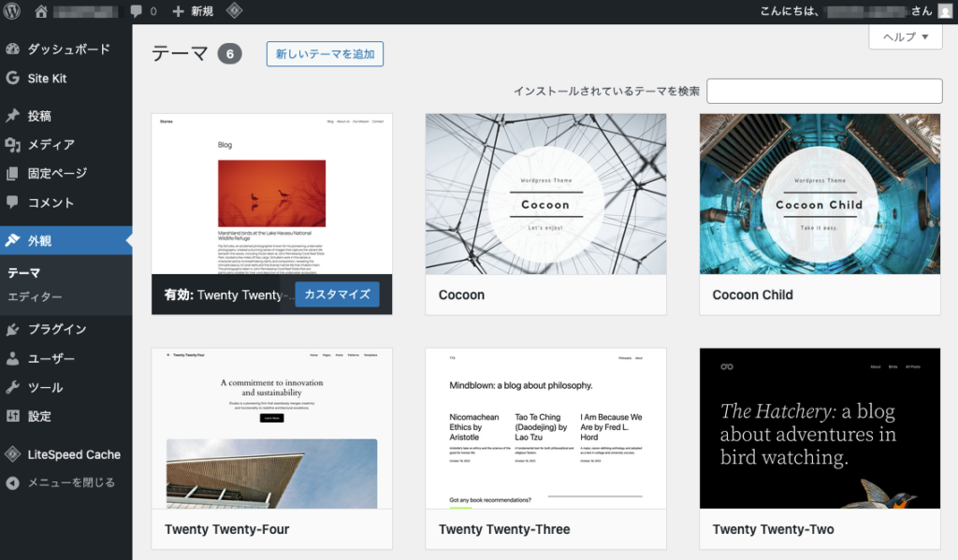Open the ツール menu item
Screen dimensions: 958x560
66,387
